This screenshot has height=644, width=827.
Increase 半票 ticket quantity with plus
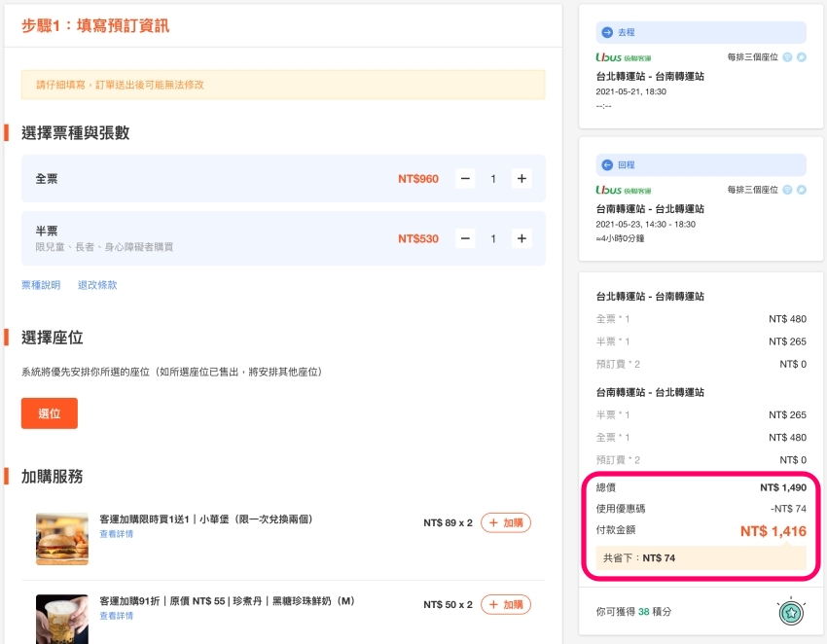coord(521,238)
